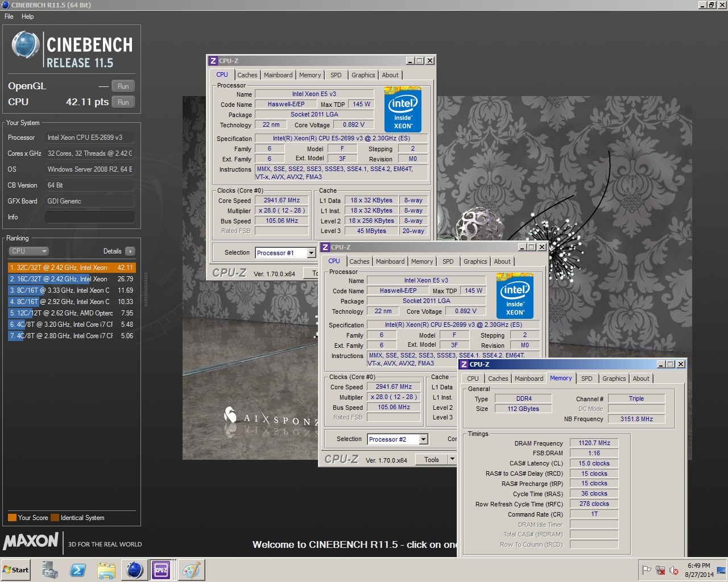The image size is (728, 582).
Task: Click the Cinebench title bar application icon
Action: (x=5, y=5)
